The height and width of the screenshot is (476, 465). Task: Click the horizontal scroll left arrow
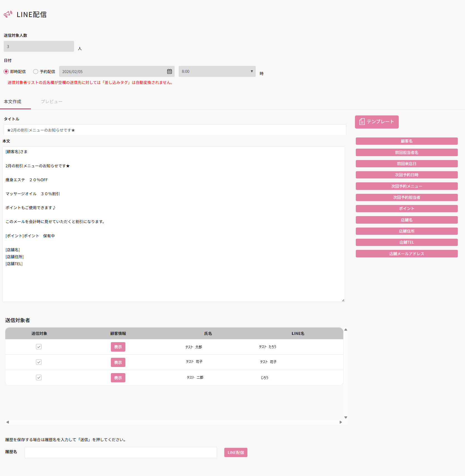click(x=8, y=422)
